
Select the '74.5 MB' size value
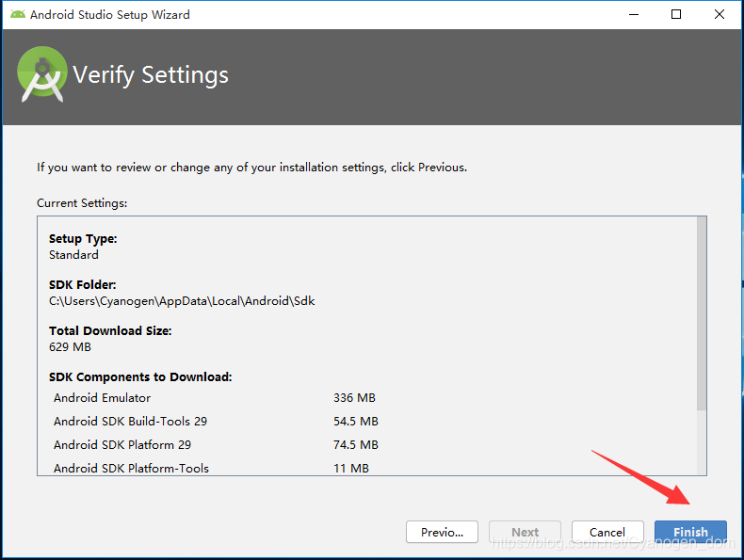point(356,445)
